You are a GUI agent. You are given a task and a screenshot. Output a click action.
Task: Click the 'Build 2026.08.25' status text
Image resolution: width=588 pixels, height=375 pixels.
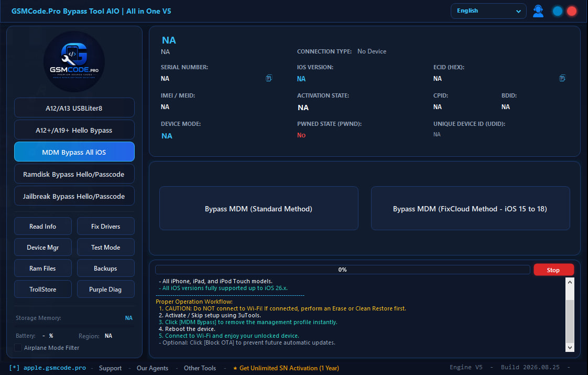530,367
